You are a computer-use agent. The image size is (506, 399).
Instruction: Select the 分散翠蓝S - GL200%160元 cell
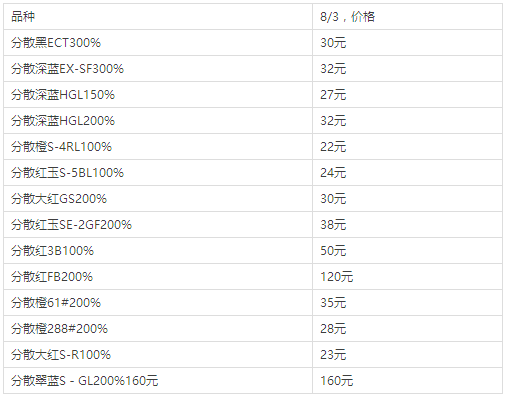tap(158, 381)
